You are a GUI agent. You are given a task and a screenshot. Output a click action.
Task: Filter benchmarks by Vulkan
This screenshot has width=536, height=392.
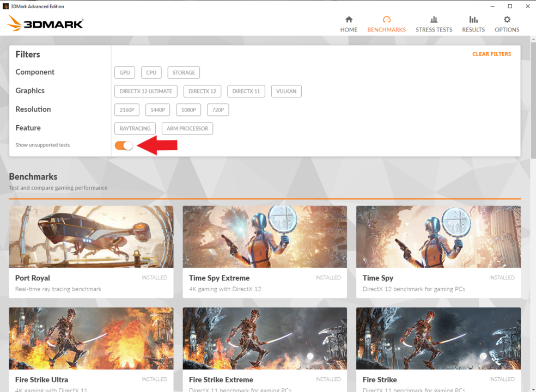point(286,91)
